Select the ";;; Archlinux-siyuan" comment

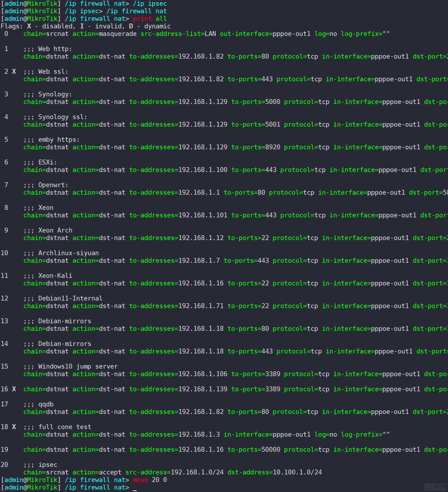pos(61,253)
